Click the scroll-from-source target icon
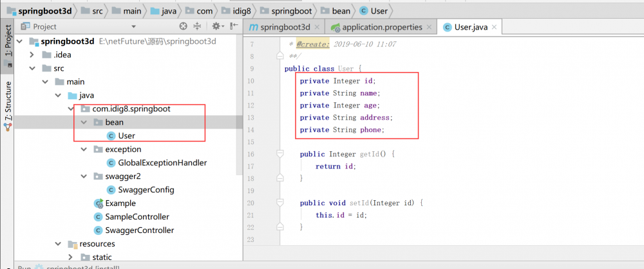Screen dimensions: 644x269 pos(184,26)
